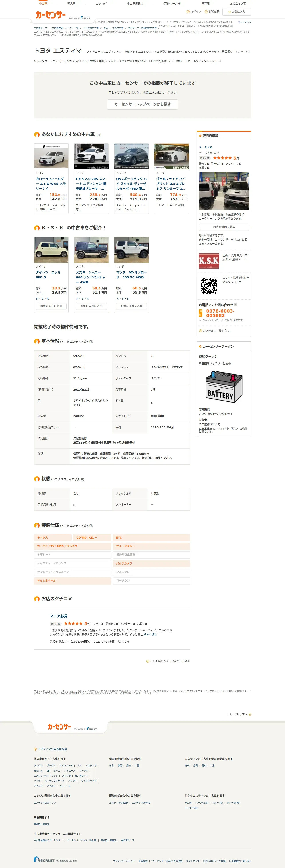Click the 中古車リース footer link
This screenshot has height=868, width=285.
[x=128, y=840]
